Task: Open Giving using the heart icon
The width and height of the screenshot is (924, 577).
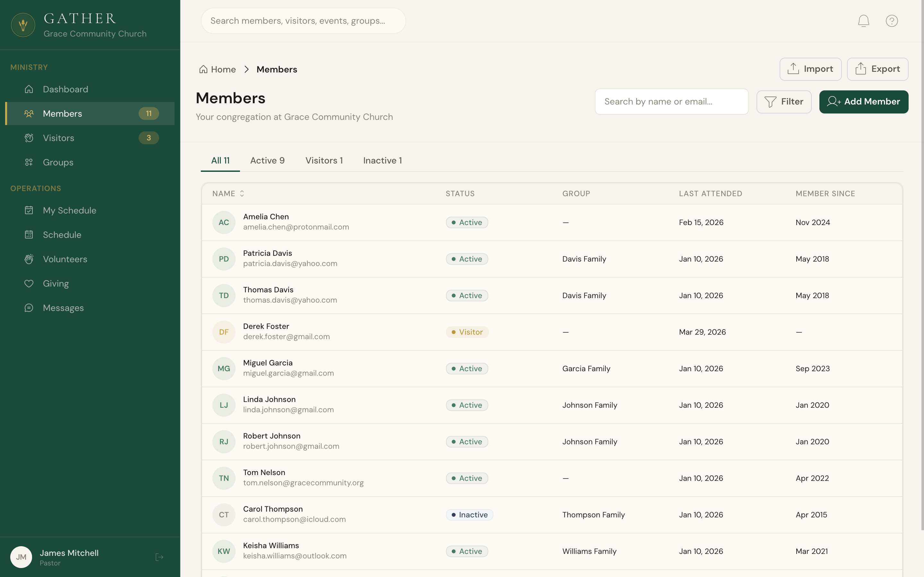Action: pos(30,283)
